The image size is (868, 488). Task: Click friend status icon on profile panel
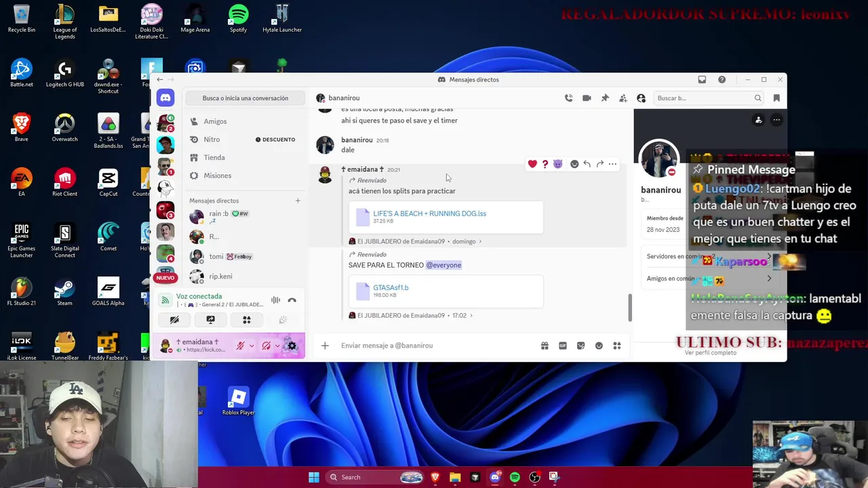click(758, 120)
